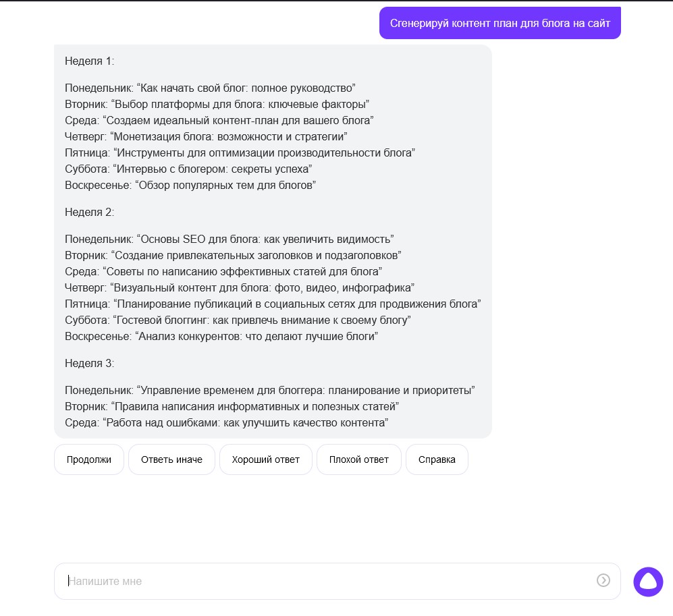
Task: Click the "Основы SEO для блога" line
Action: point(229,240)
